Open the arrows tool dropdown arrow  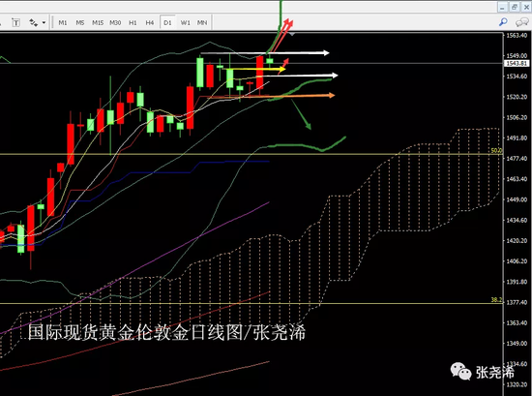pos(44,23)
